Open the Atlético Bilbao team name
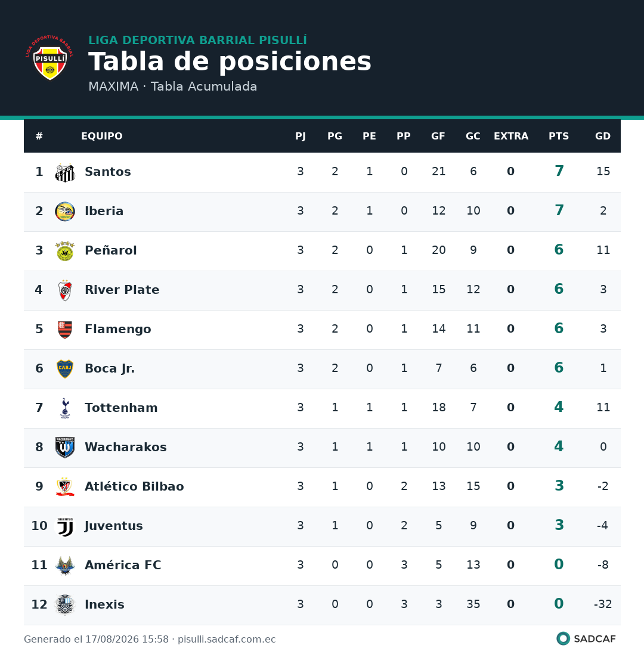This screenshot has width=644, height=670. [134, 486]
